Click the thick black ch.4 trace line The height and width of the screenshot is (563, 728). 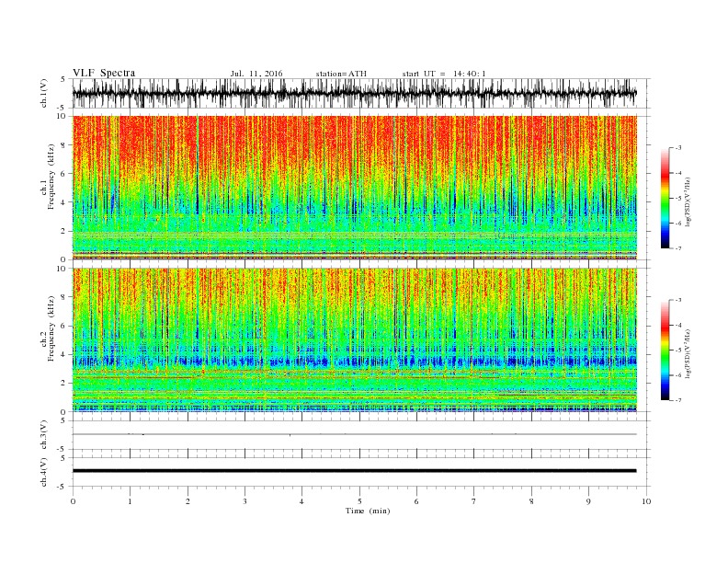pyautogui.click(x=355, y=471)
